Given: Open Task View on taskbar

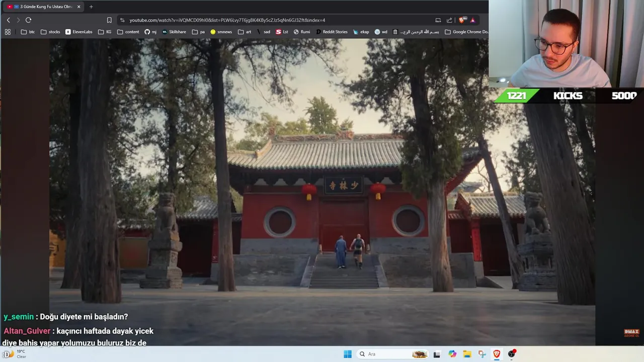Looking at the screenshot, I should click(x=437, y=354).
